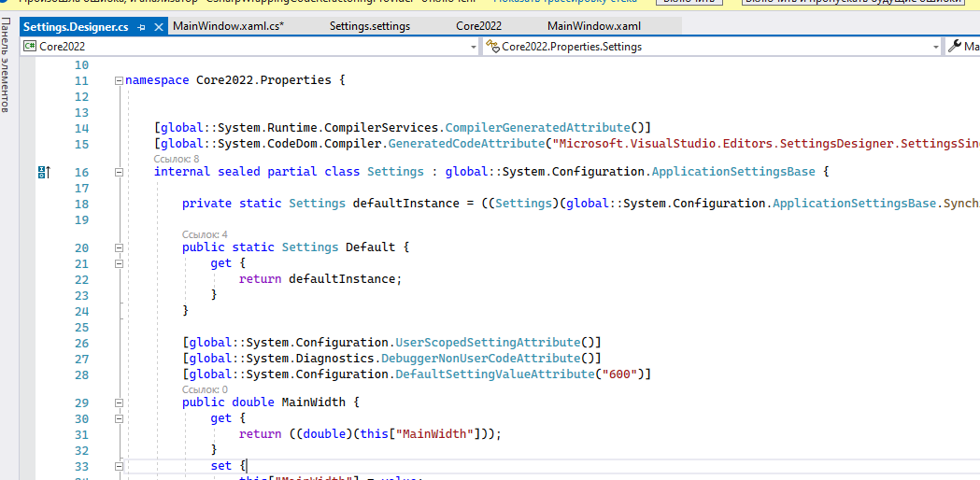Image resolution: width=980 pixels, height=480 pixels.
Task: Open the Core2022.Properties.Settings type dropdown arrow
Action: coord(936,47)
